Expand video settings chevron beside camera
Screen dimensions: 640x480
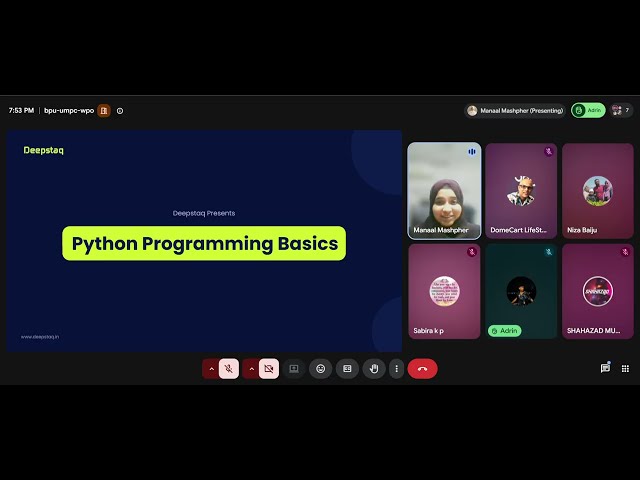[251, 369]
